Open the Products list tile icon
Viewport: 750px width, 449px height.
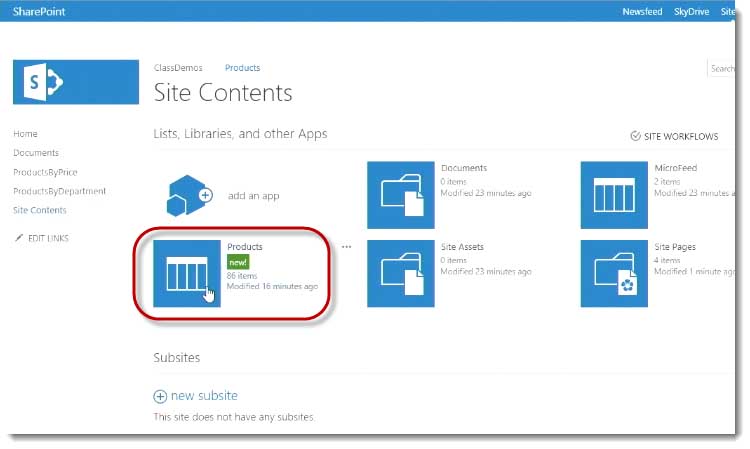tap(187, 274)
